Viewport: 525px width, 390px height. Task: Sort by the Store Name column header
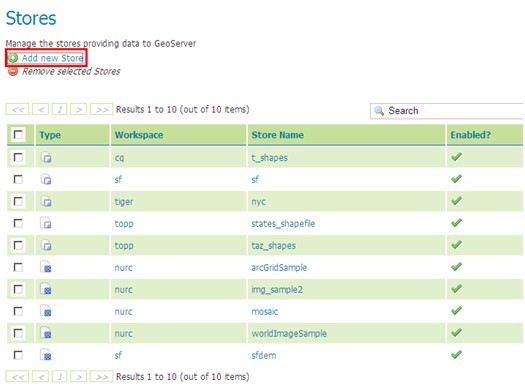(278, 135)
